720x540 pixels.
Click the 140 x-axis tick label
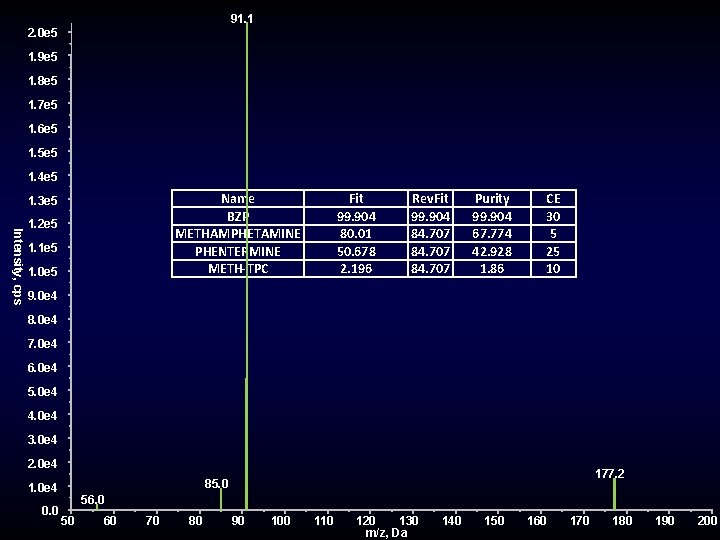(x=451, y=520)
